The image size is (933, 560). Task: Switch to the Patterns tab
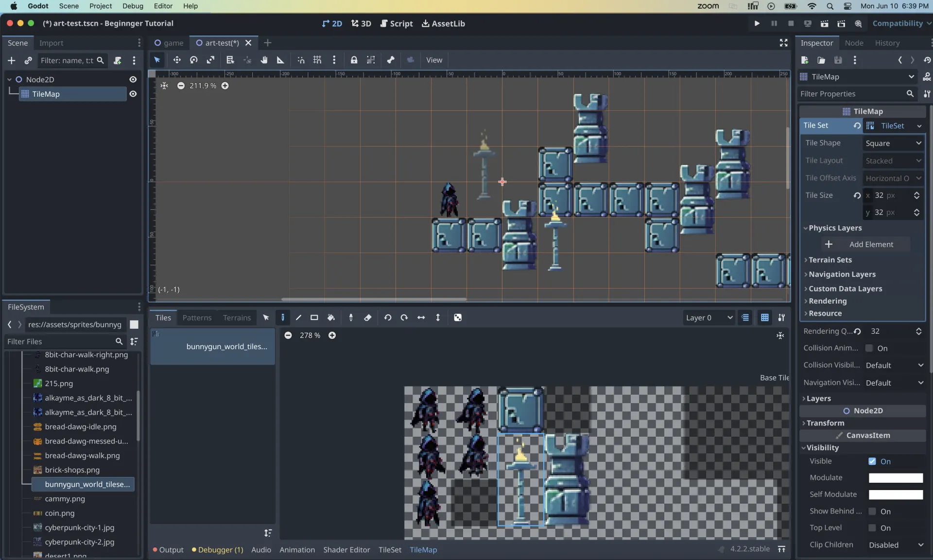pyautogui.click(x=197, y=318)
